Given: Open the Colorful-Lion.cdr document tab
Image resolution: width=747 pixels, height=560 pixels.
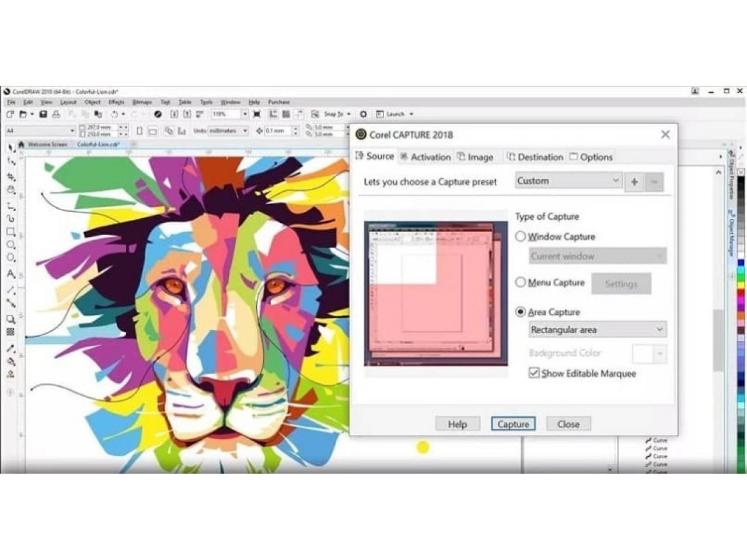Looking at the screenshot, I should (98, 144).
